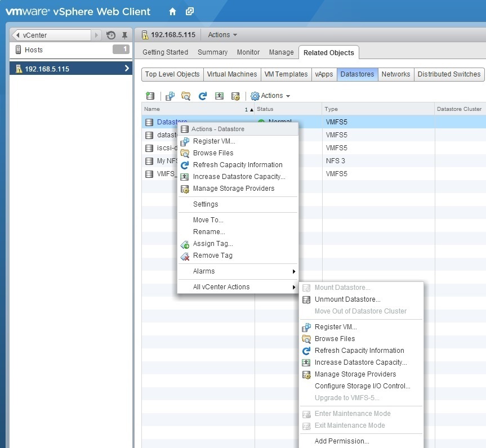Select Hosts in the navigator list

pos(70,50)
